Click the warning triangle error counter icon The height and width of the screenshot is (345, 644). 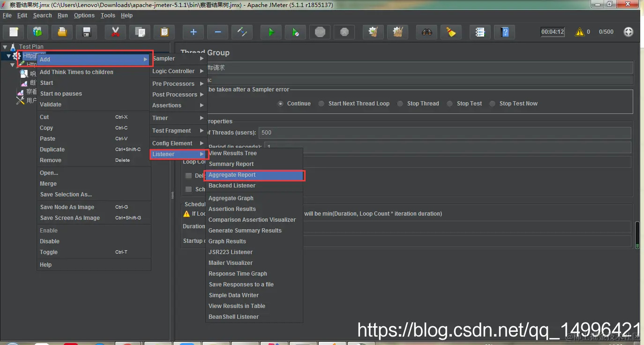pyautogui.click(x=580, y=32)
